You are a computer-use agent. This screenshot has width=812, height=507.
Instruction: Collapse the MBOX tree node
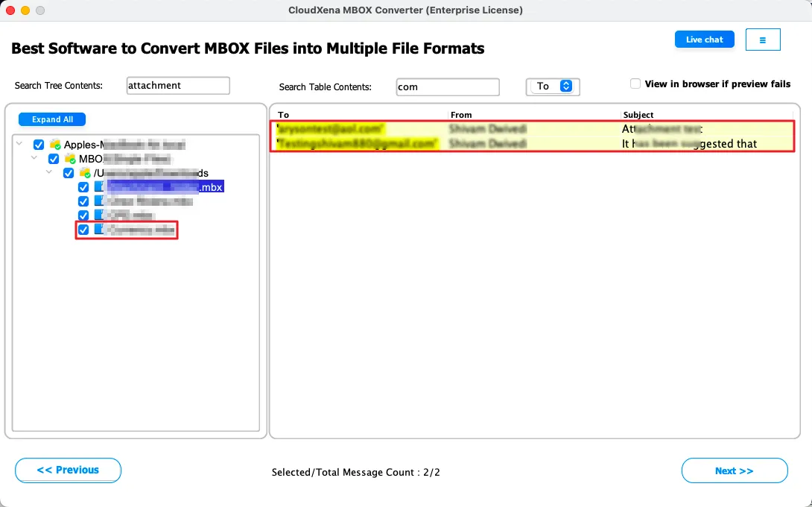click(x=34, y=158)
